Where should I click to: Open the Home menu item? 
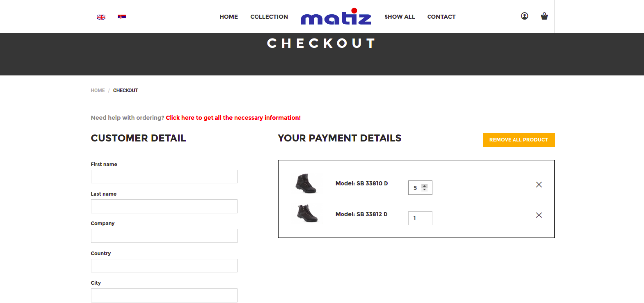click(x=229, y=17)
